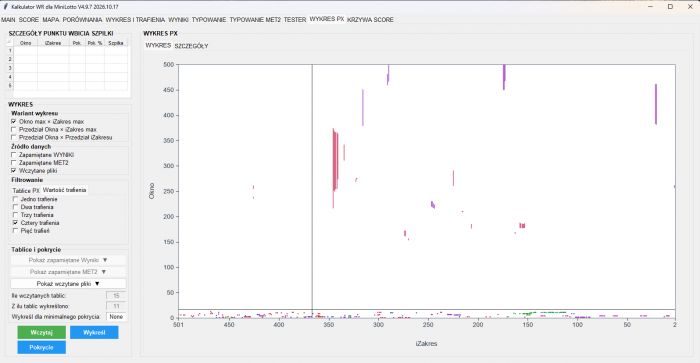The width and height of the screenshot is (700, 363).
Task: Switch to the SZCZEGÓŁY sub-tab
Action: [191, 46]
